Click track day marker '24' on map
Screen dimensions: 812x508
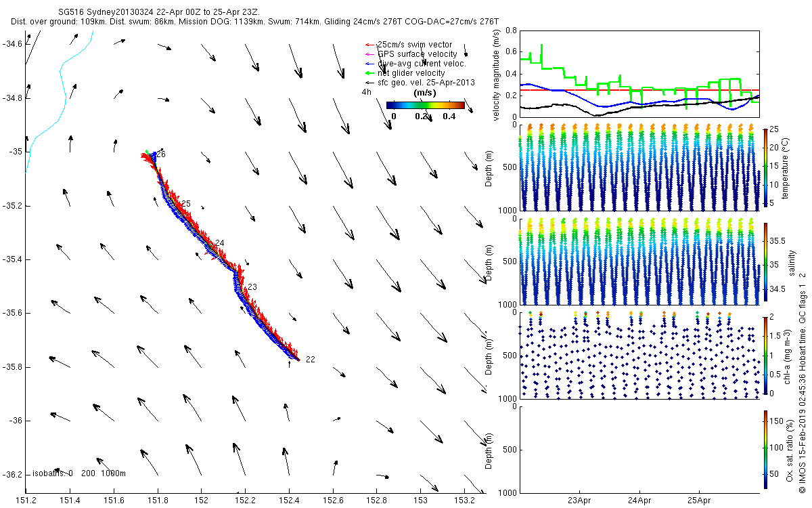(219, 243)
